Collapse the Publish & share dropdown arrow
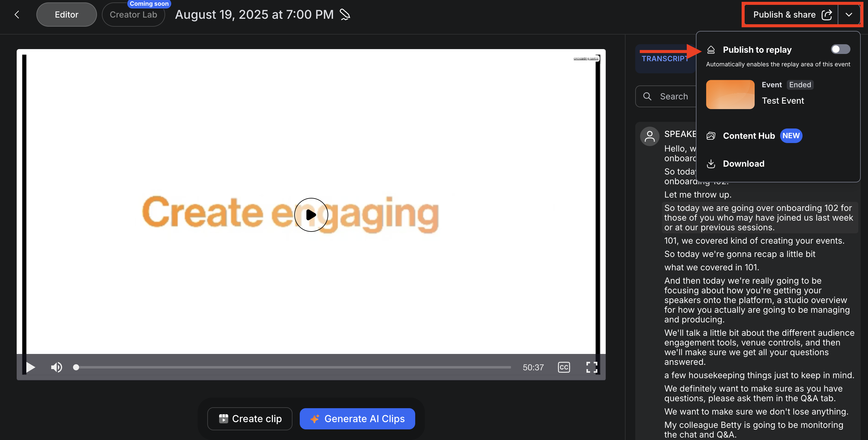The height and width of the screenshot is (440, 868). pyautogui.click(x=849, y=15)
